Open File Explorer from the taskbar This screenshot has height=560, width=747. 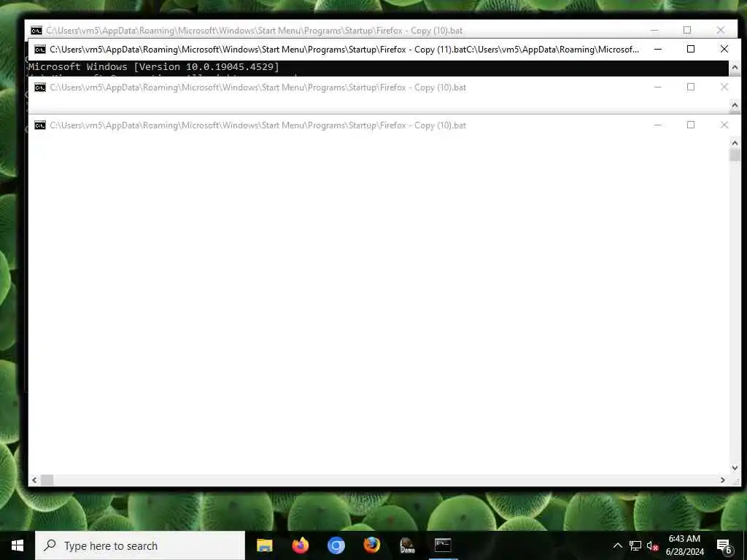pos(264,545)
